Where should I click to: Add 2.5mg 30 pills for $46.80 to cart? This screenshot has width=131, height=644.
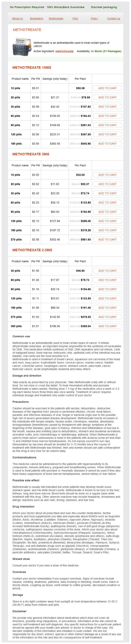point(107,271)
